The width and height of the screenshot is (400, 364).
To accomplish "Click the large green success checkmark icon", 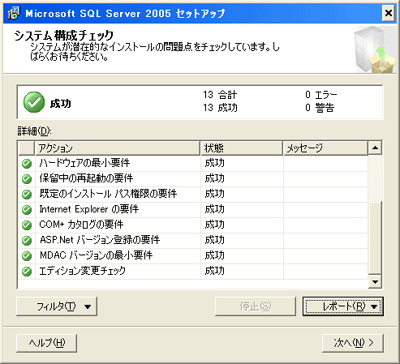I will 34,102.
